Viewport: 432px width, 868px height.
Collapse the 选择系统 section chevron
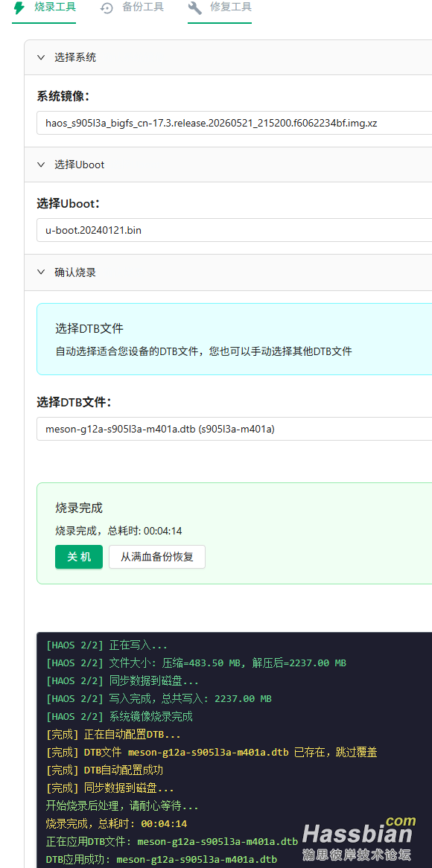point(41,57)
